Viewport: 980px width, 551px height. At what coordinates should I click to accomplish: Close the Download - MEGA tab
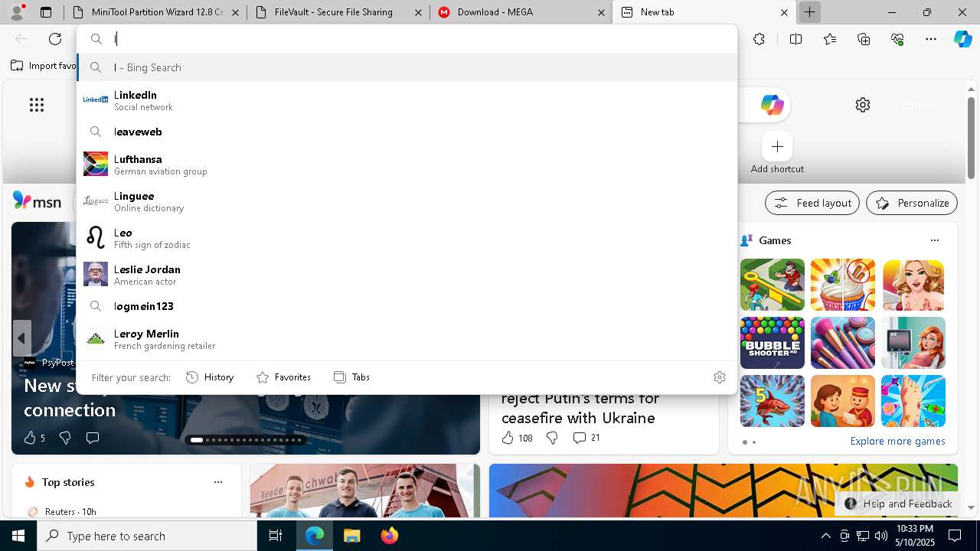click(601, 12)
